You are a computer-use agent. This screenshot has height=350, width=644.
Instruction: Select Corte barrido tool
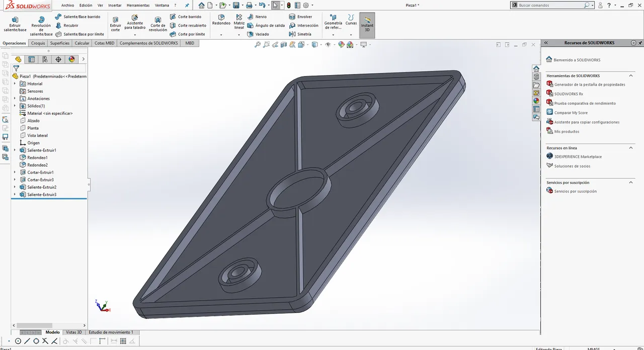[x=185, y=17]
